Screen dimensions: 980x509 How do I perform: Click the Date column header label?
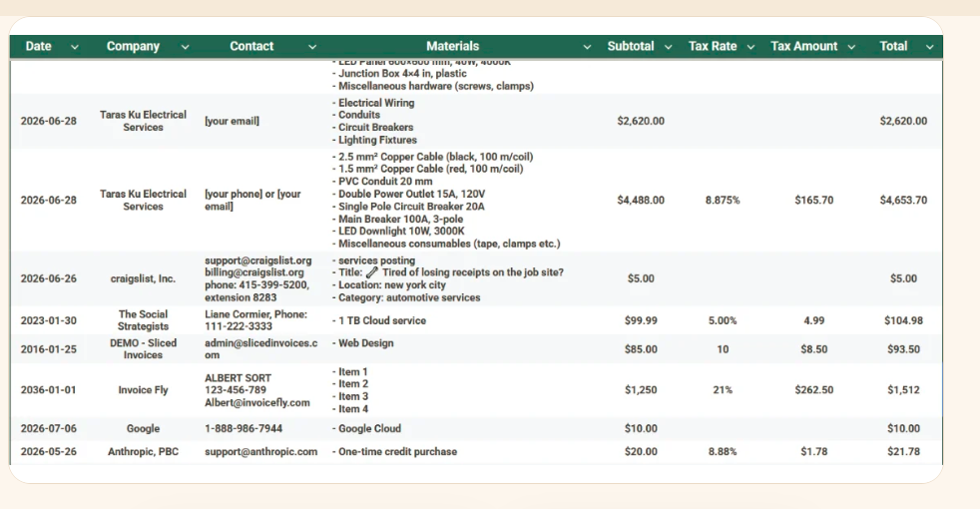38,46
